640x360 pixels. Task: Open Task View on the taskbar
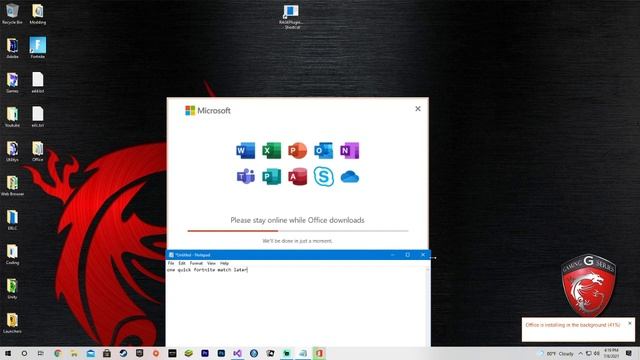[40, 353]
